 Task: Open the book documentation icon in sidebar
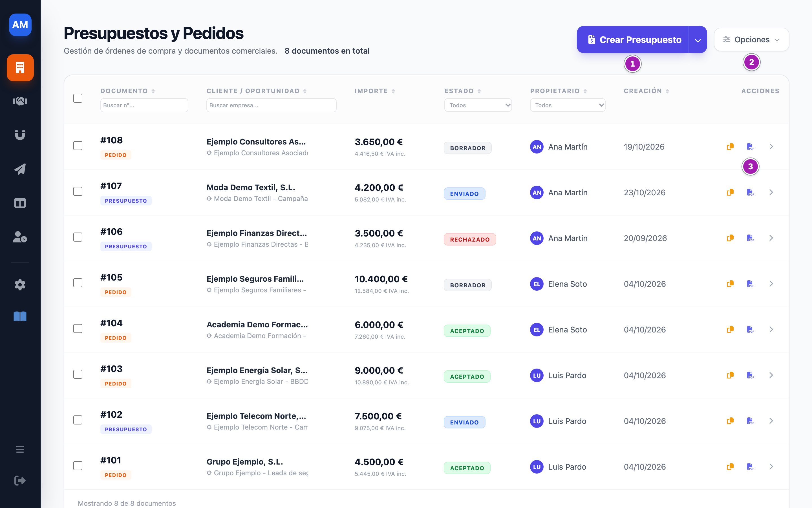[x=20, y=316]
